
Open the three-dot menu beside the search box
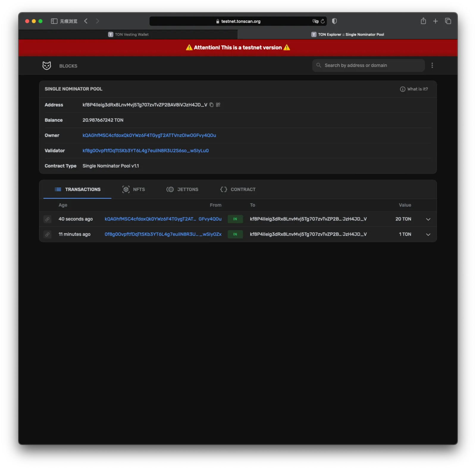pyautogui.click(x=432, y=66)
